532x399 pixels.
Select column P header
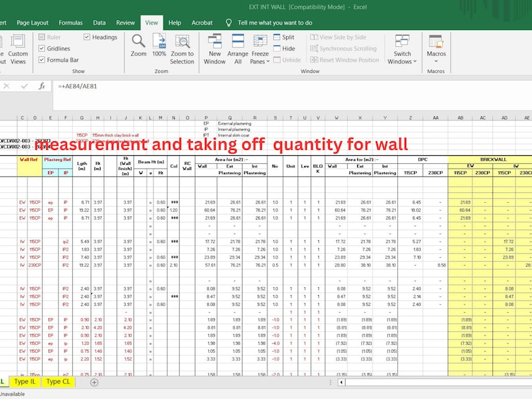point(206,118)
